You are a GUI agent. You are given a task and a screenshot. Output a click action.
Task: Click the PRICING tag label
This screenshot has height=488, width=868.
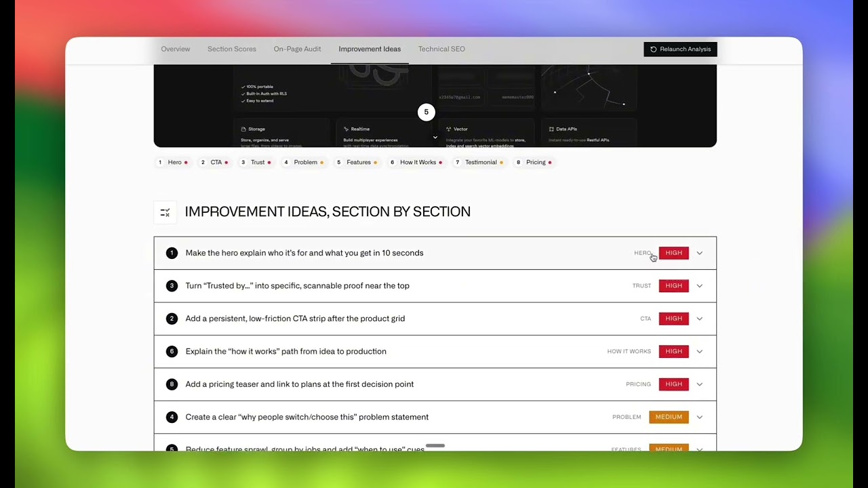[638, 384]
